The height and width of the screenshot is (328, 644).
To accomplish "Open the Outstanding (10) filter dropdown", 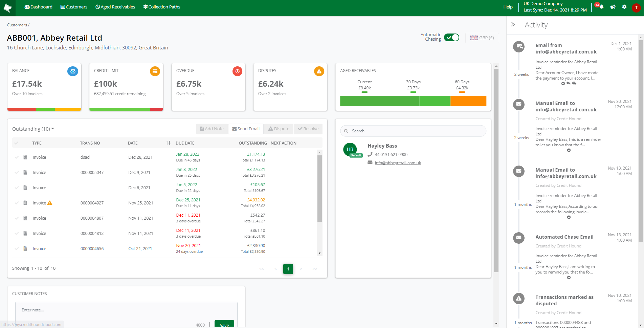I will tap(33, 129).
